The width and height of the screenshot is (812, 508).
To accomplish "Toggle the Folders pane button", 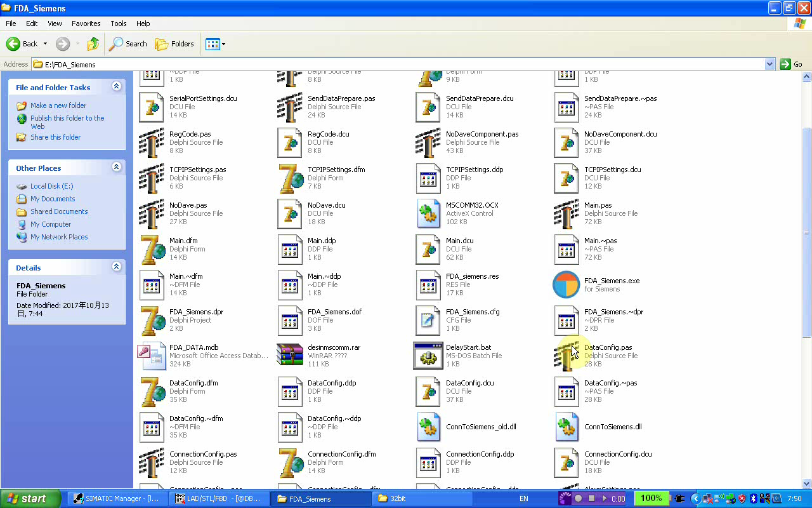I will coord(174,44).
